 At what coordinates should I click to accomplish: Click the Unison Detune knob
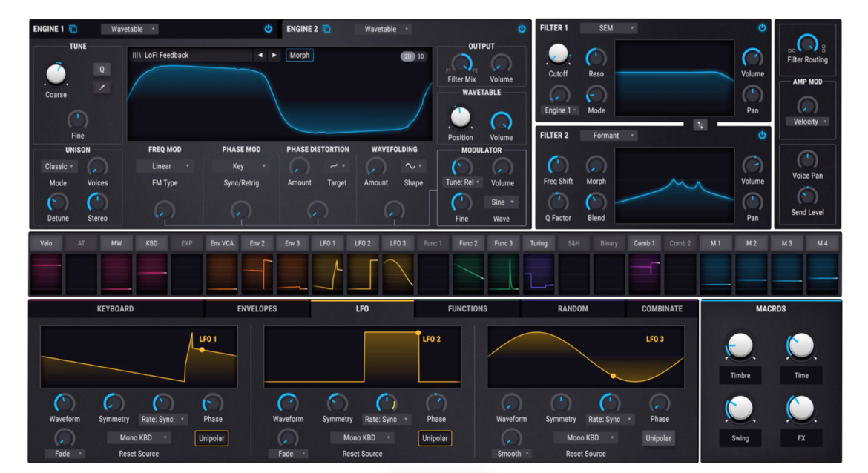[58, 202]
